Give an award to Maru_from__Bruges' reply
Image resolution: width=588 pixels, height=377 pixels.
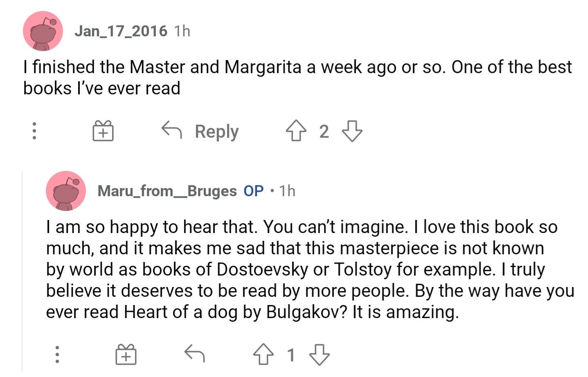126,354
